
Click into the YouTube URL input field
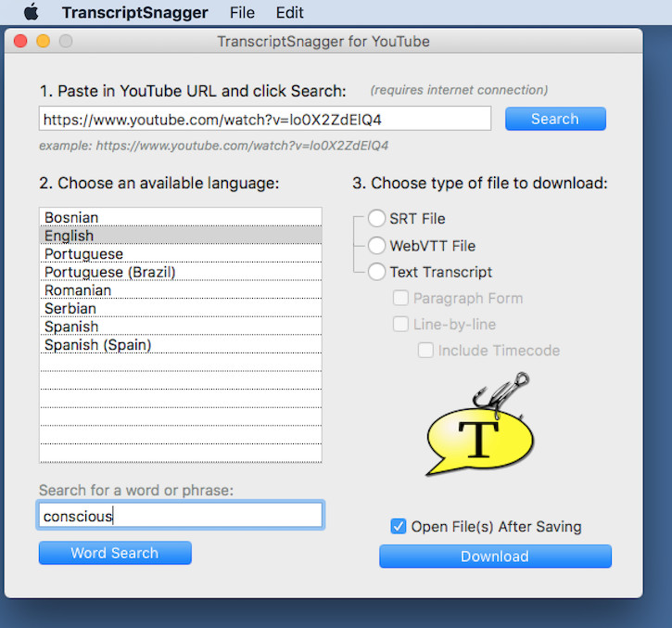click(265, 119)
